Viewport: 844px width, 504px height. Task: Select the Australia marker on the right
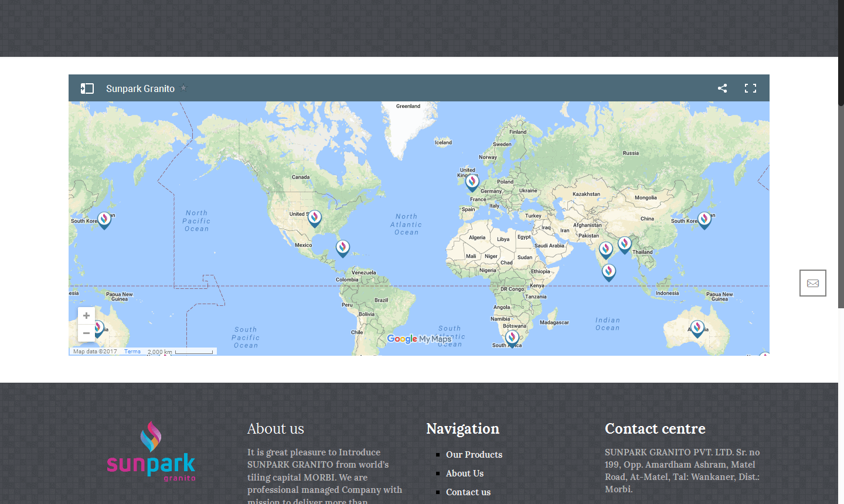(x=697, y=329)
